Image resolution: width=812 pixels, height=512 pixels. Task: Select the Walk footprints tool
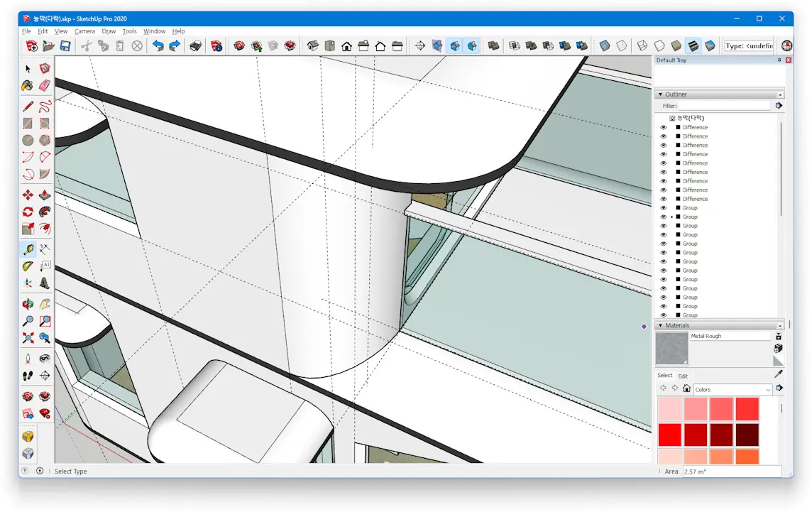click(x=28, y=376)
